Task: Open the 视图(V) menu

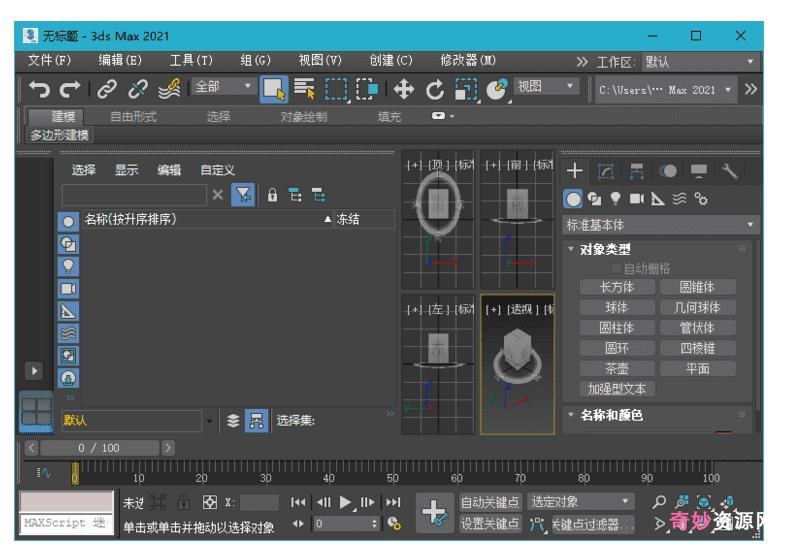Action: [320, 61]
